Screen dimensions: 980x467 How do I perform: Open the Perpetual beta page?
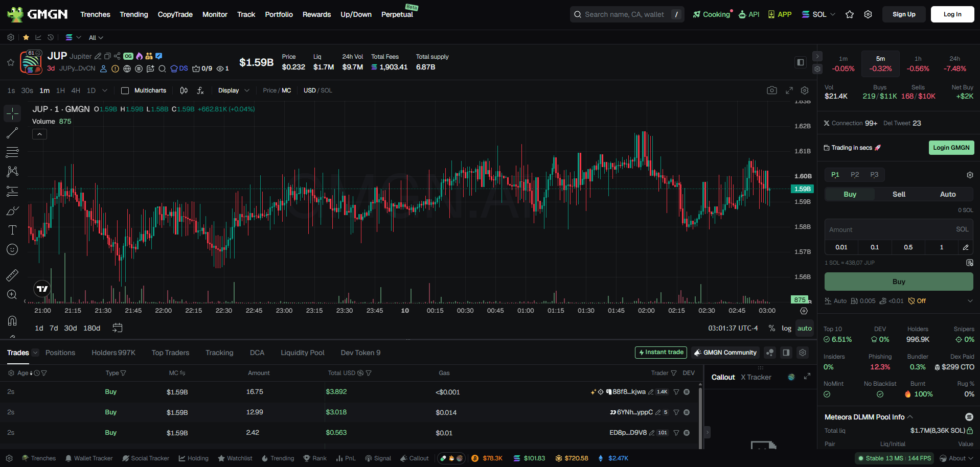397,14
